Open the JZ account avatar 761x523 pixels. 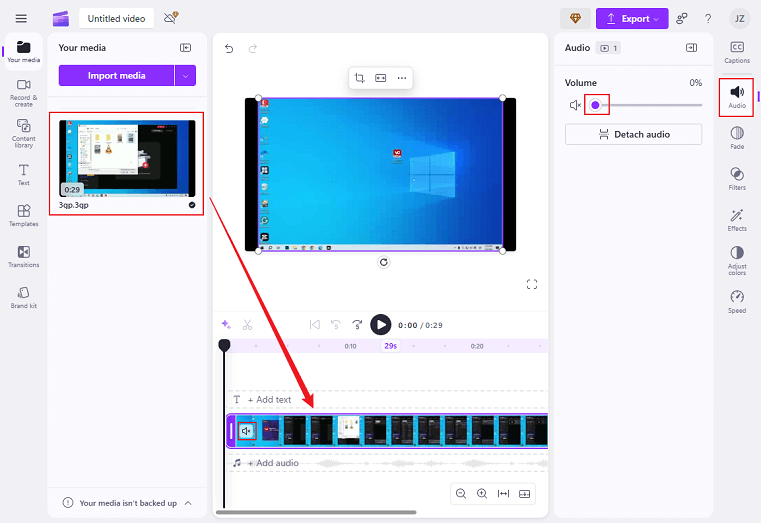coord(740,18)
